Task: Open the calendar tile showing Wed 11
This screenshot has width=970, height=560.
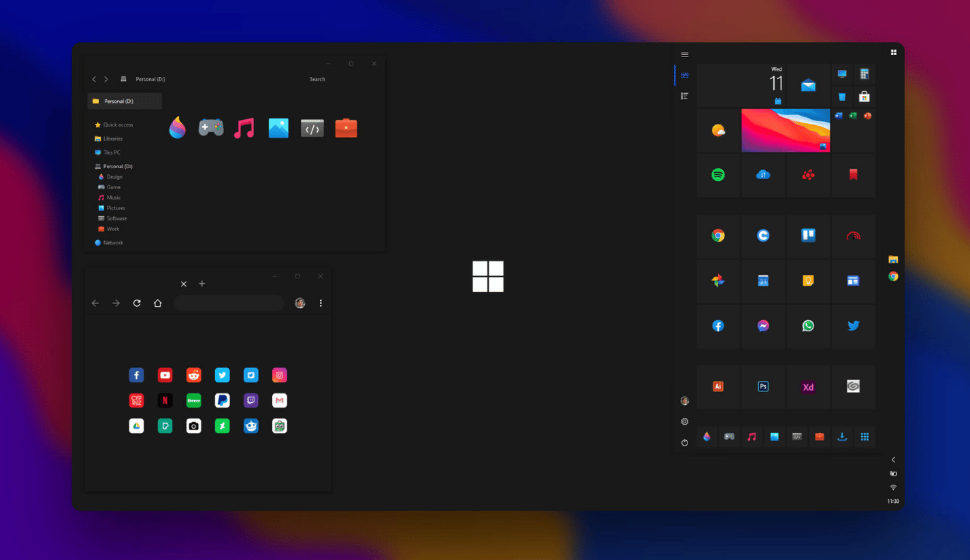Action: pyautogui.click(x=741, y=86)
